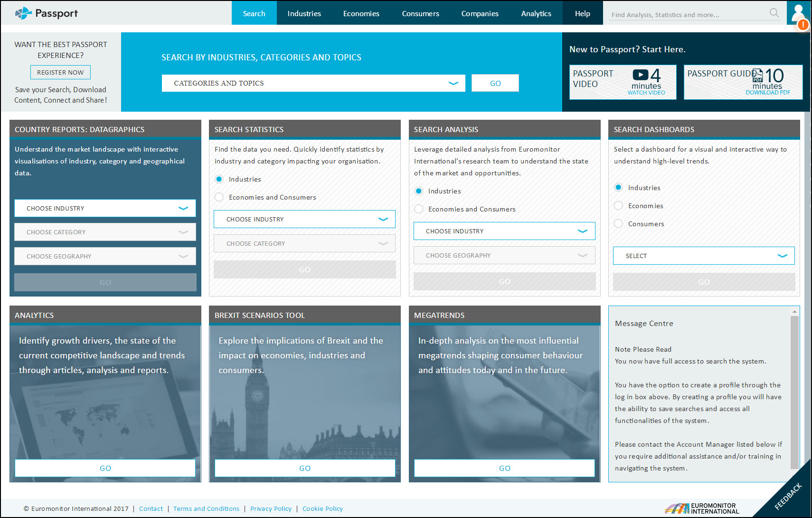
Task: Open Choose Geography in Search Analysis
Action: (504, 255)
